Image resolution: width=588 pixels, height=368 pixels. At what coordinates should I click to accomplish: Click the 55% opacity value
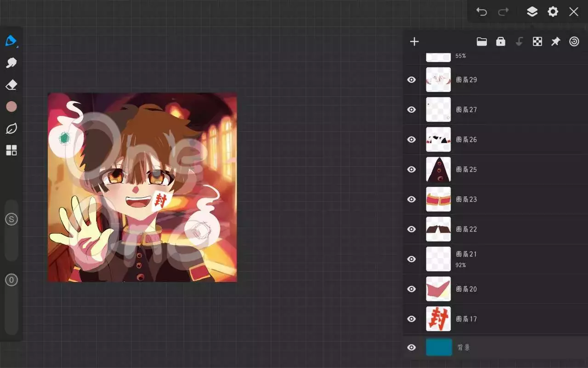pyautogui.click(x=461, y=56)
